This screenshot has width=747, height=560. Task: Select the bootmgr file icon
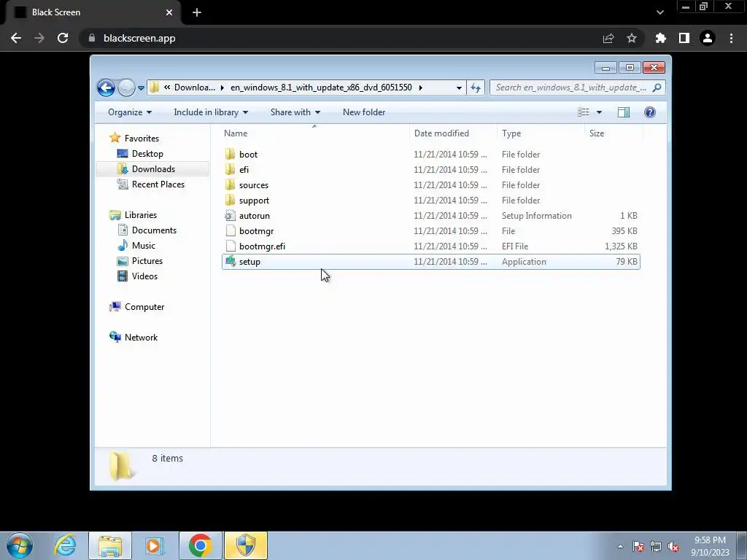[231, 231]
